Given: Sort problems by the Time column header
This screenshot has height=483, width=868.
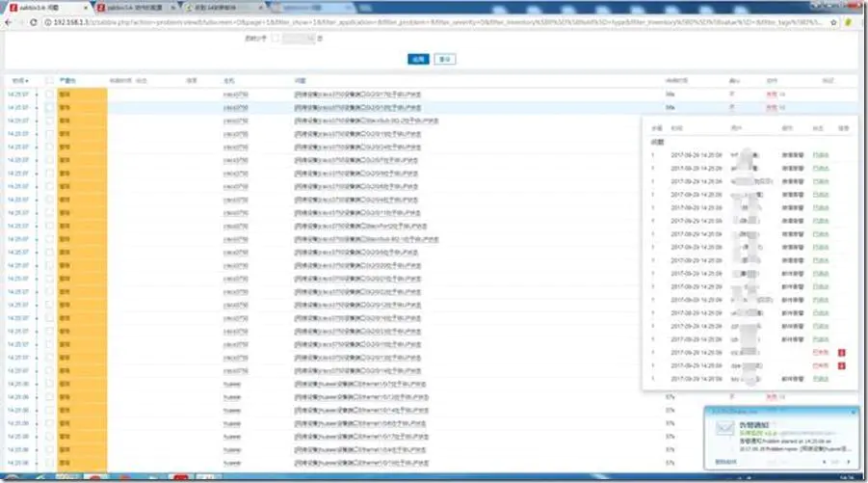Looking at the screenshot, I should click(20, 81).
